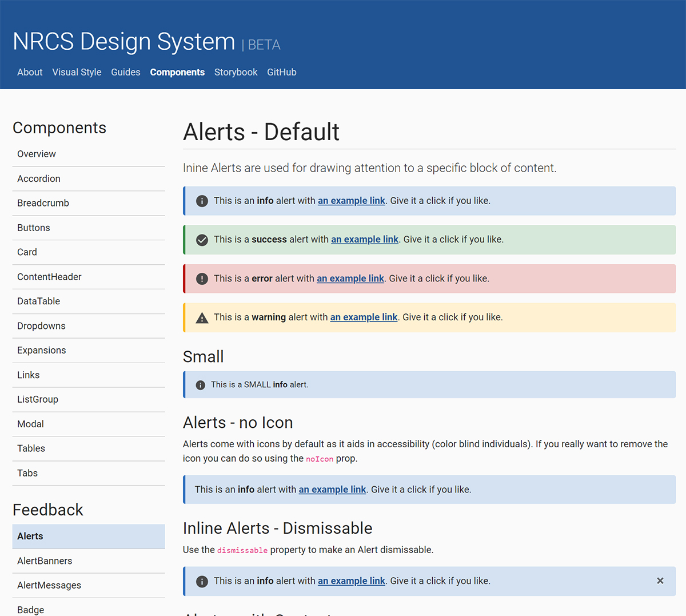This screenshot has width=686, height=616.
Task: Open DataTable in the sidebar
Action: coord(89,301)
